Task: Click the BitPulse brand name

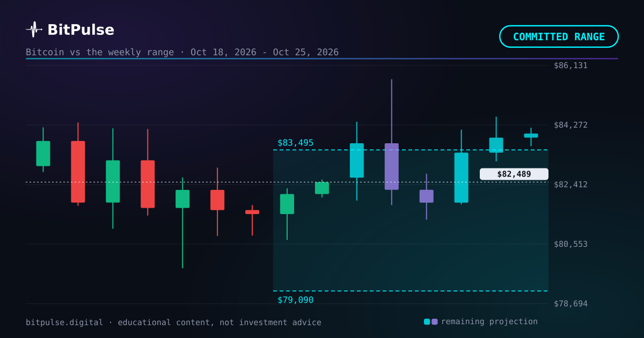Action: click(x=80, y=30)
